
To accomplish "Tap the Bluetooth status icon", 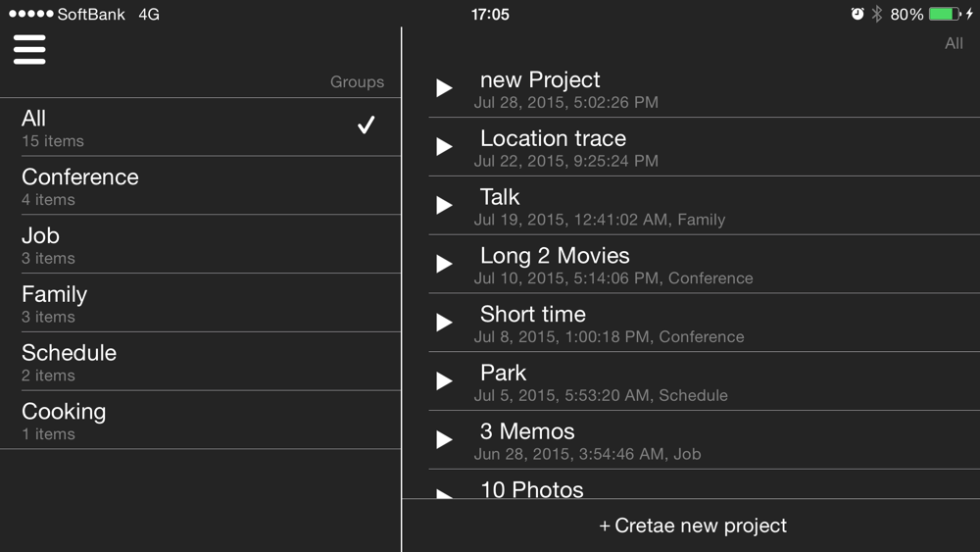I will coord(877,14).
